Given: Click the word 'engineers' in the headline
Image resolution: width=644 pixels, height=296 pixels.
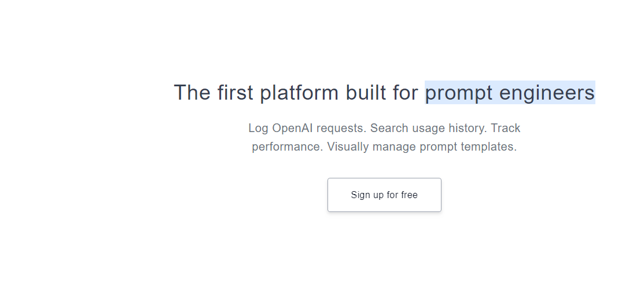Looking at the screenshot, I should pyautogui.click(x=547, y=93).
